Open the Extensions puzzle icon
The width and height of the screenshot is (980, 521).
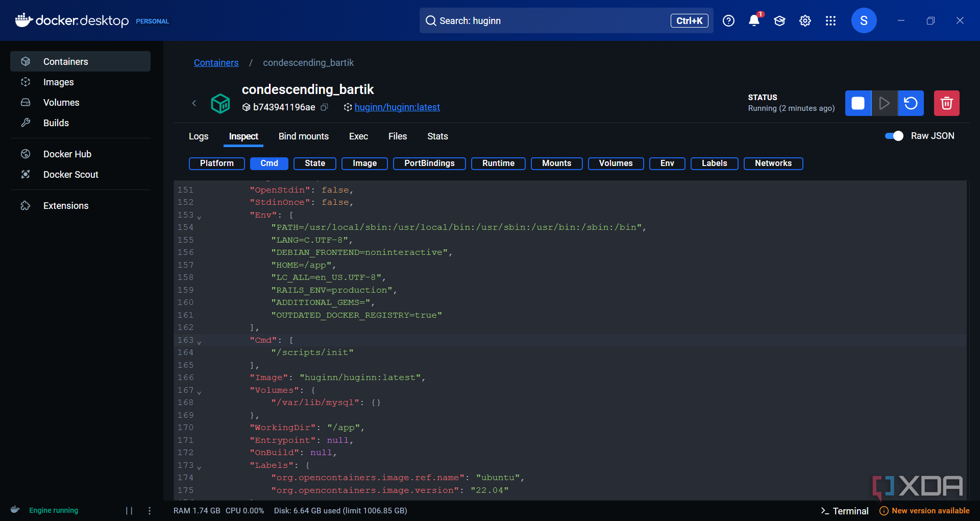pos(26,205)
